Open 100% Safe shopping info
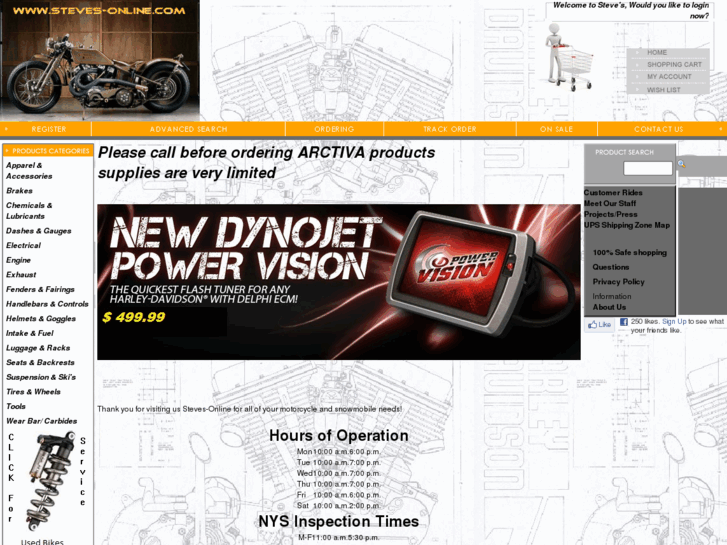Image resolution: width=727 pixels, height=545 pixels. click(630, 252)
